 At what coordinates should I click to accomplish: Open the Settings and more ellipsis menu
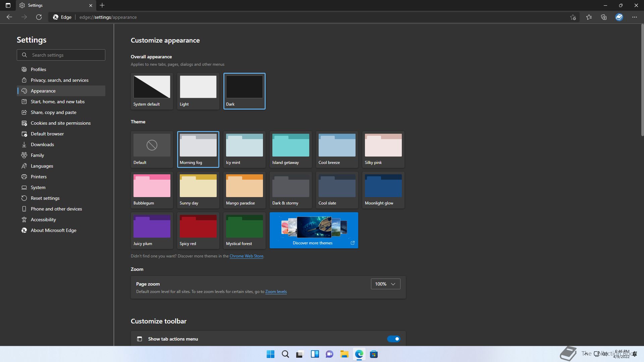coord(635,17)
